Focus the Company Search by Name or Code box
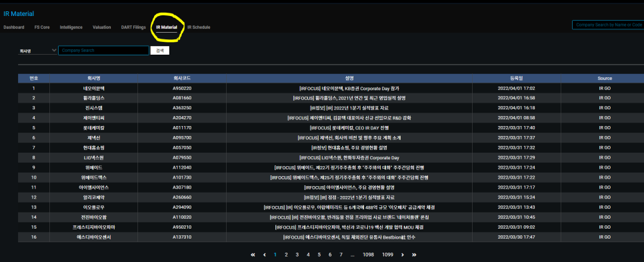The image size is (644, 262). pyautogui.click(x=608, y=25)
